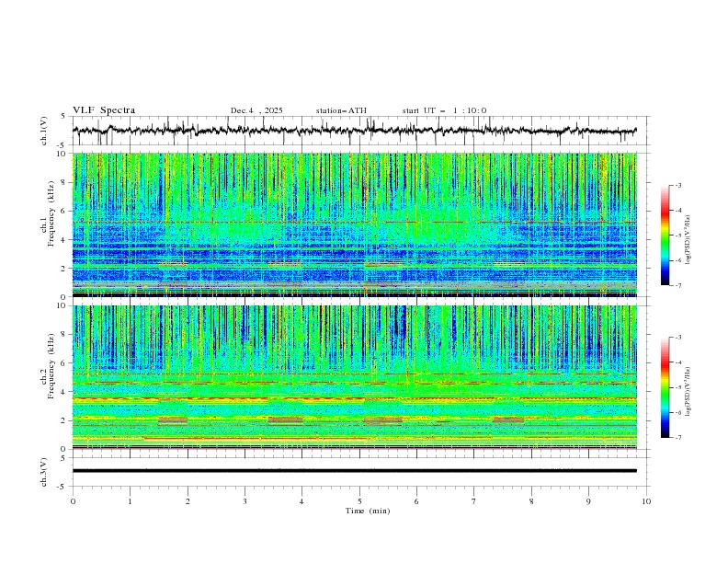Click time axis tick label "2"
The image size is (728, 563).
pyautogui.click(x=188, y=501)
